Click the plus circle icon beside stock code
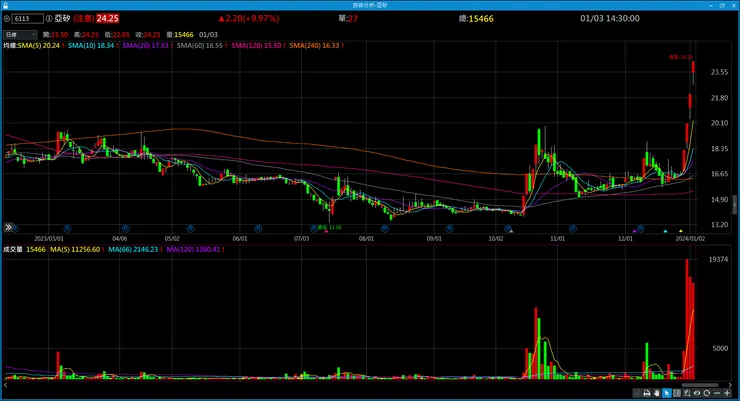 7,19
